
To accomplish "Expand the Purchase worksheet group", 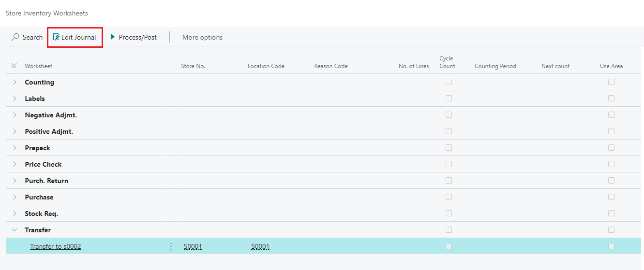I will point(15,197).
